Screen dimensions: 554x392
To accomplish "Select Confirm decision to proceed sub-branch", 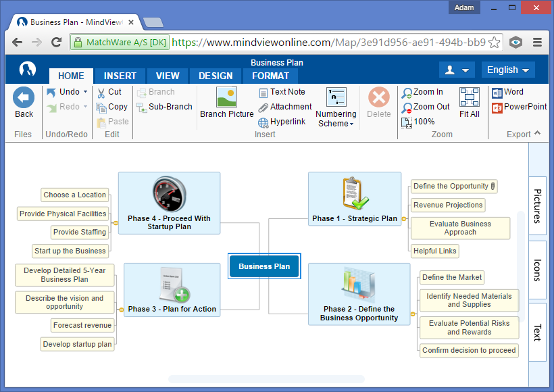I will (469, 350).
